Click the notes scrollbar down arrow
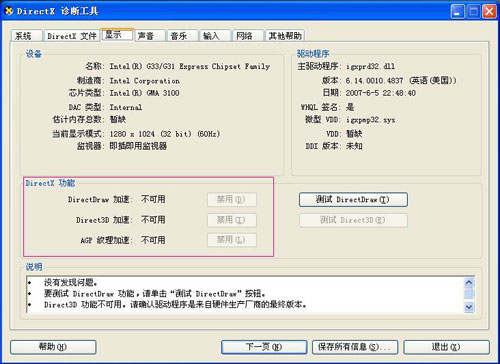 [469, 307]
